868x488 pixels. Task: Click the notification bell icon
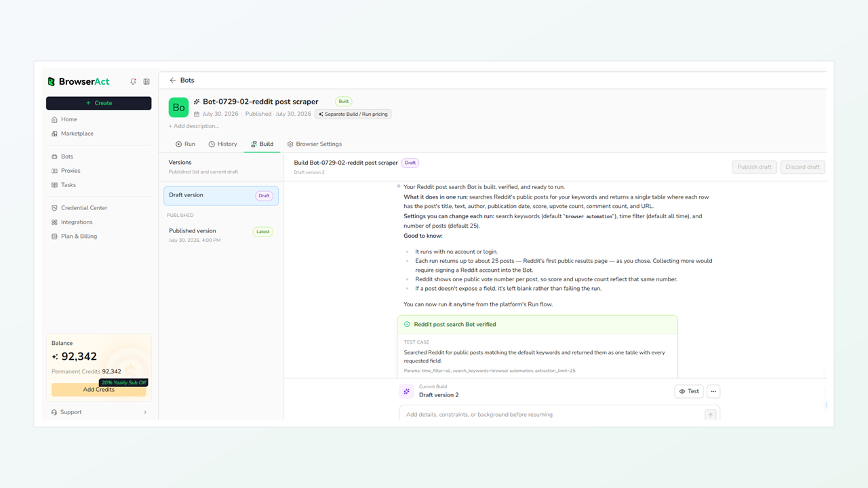click(133, 81)
